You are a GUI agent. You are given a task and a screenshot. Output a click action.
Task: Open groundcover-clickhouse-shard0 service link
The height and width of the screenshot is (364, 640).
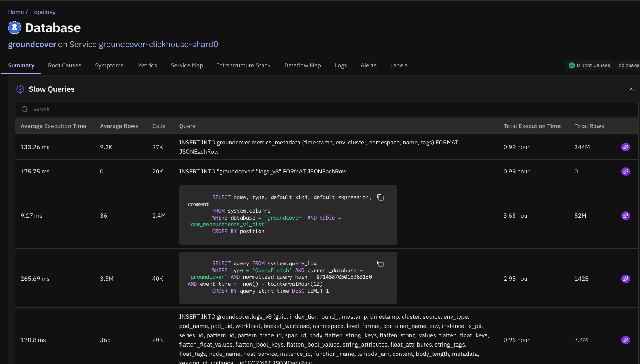pos(158,45)
